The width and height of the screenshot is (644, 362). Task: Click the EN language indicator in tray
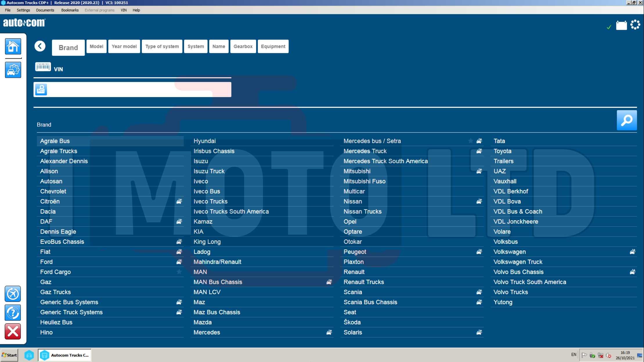(x=573, y=355)
